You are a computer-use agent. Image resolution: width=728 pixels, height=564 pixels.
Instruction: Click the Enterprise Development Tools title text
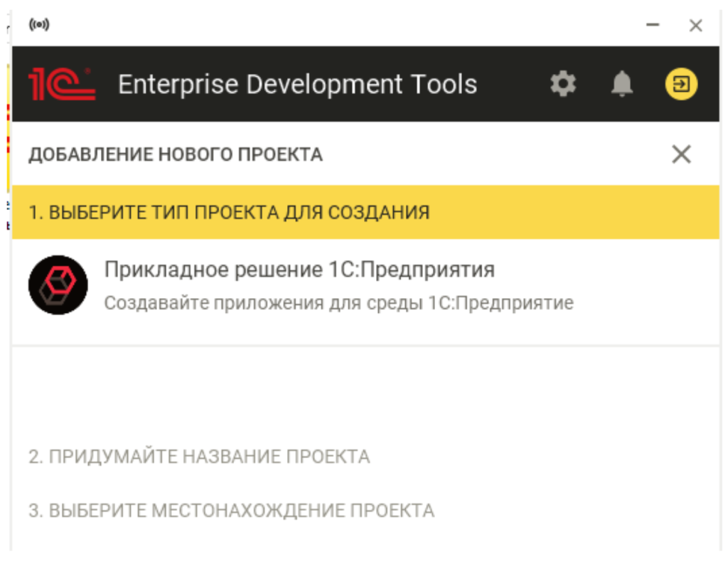(x=298, y=85)
